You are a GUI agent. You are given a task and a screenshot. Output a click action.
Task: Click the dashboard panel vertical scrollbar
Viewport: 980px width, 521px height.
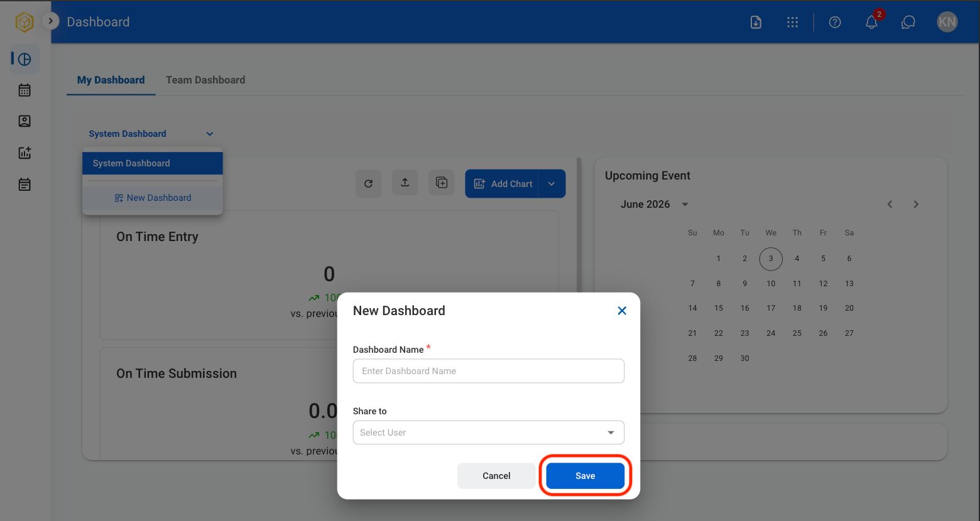pos(579,226)
